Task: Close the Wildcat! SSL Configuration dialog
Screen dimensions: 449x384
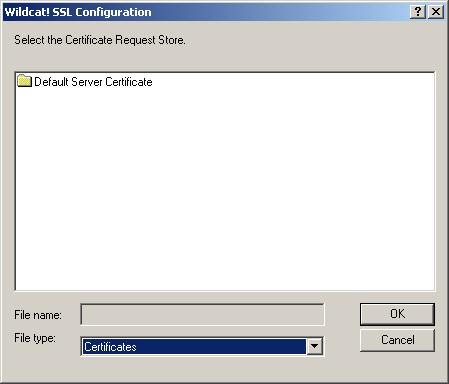Action: [436, 12]
